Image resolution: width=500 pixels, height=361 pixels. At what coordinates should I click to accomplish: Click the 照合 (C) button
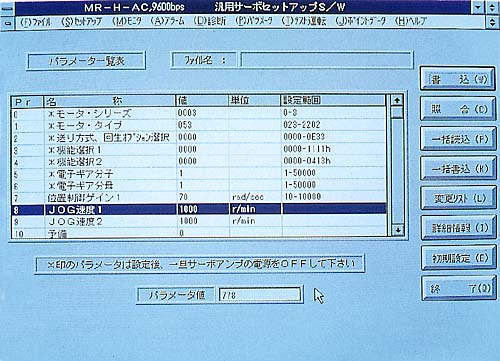point(458,109)
